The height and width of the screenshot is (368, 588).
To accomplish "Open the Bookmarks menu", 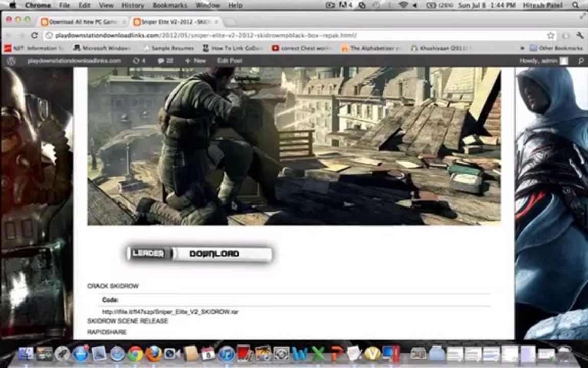I will pyautogui.click(x=170, y=5).
